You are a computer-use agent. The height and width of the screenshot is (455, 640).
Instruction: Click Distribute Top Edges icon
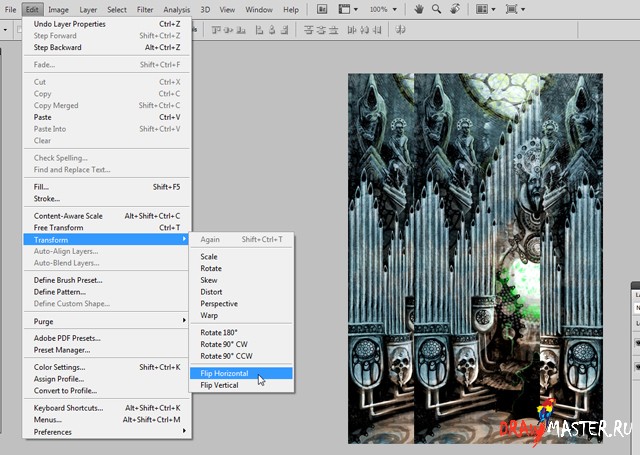pos(309,30)
